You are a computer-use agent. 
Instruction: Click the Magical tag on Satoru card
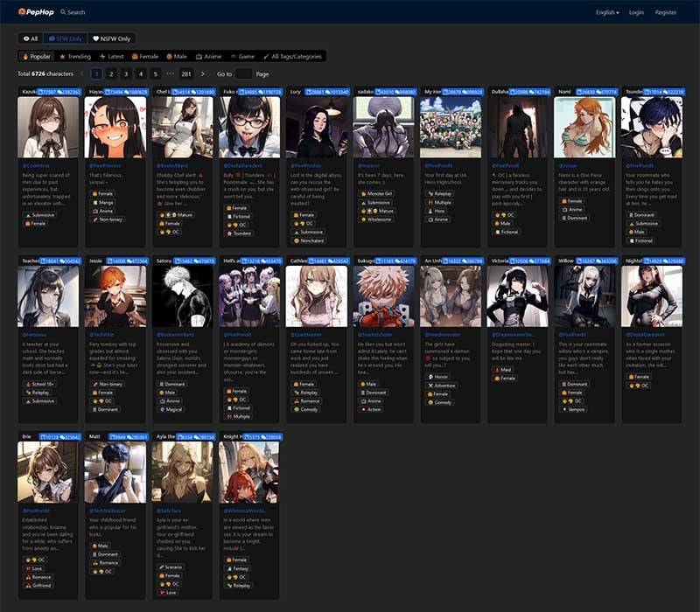pyautogui.click(x=171, y=409)
